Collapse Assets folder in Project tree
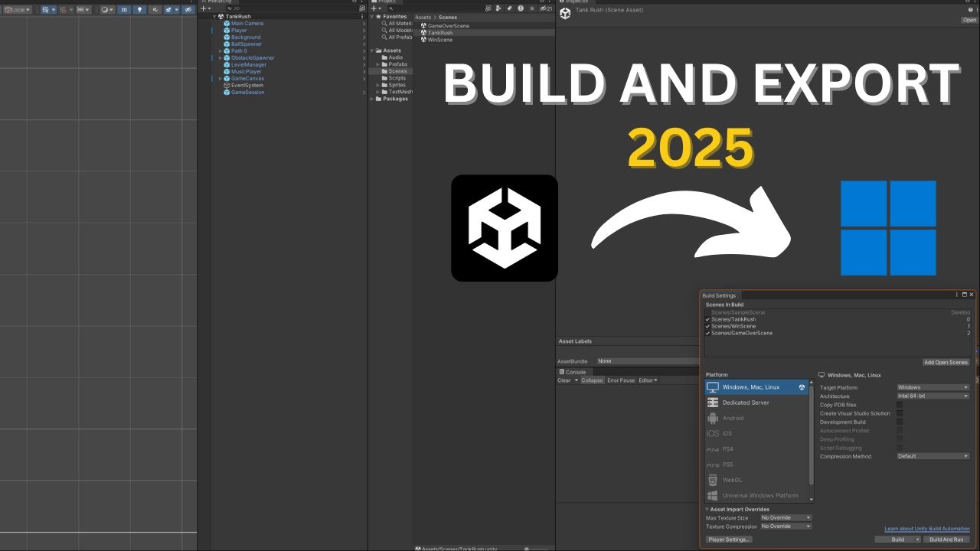The image size is (980, 551). tap(372, 51)
